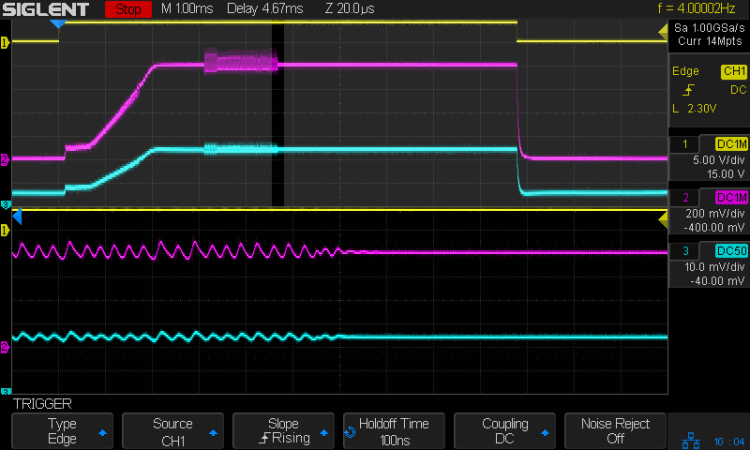Open the Coupling DC menu
The width and height of the screenshot is (750, 450).
[504, 430]
